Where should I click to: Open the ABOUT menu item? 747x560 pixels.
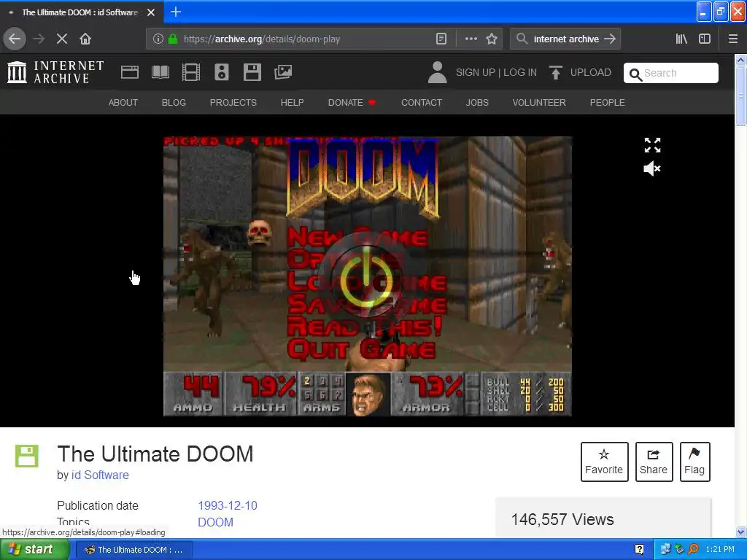click(123, 102)
